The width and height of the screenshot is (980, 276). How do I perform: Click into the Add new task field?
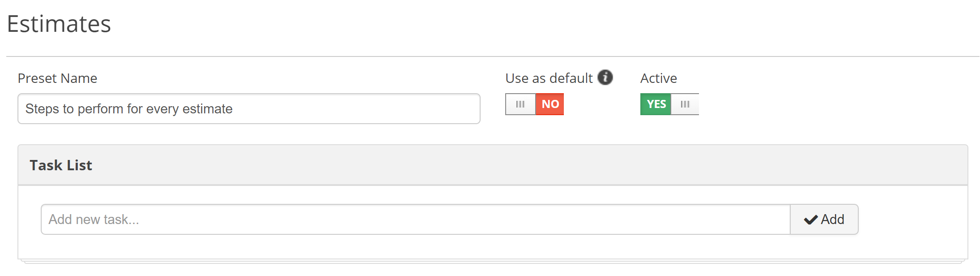416,220
